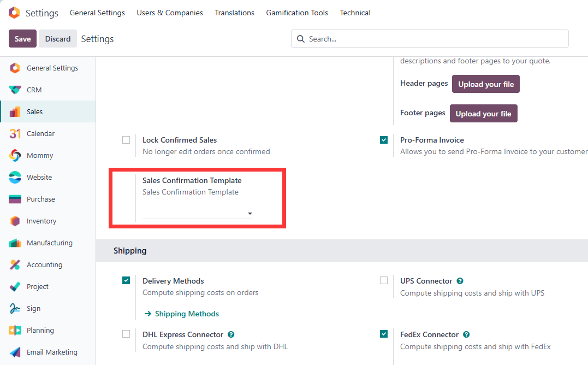
Task: Open the Website module icon
Action: coord(15,177)
